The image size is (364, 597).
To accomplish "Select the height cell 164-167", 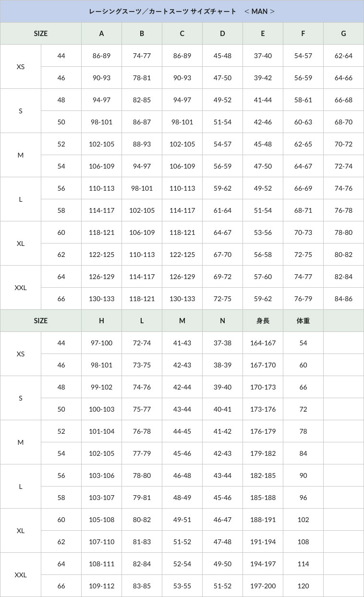I will pyautogui.click(x=263, y=342).
